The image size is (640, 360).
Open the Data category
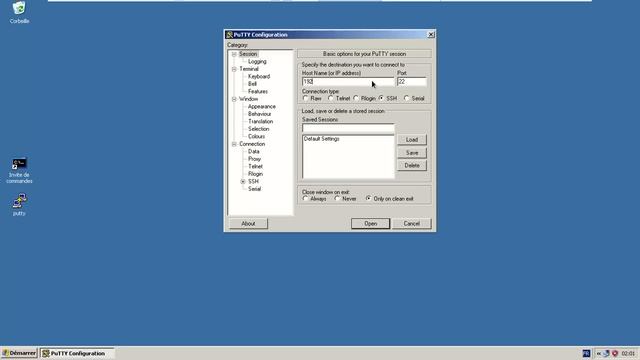tap(253, 151)
